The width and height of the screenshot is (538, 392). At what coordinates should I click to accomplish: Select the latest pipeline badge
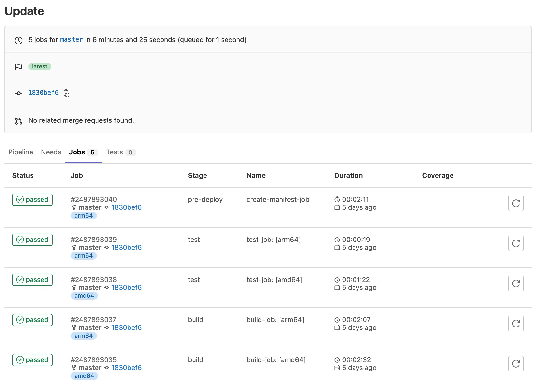(x=40, y=66)
